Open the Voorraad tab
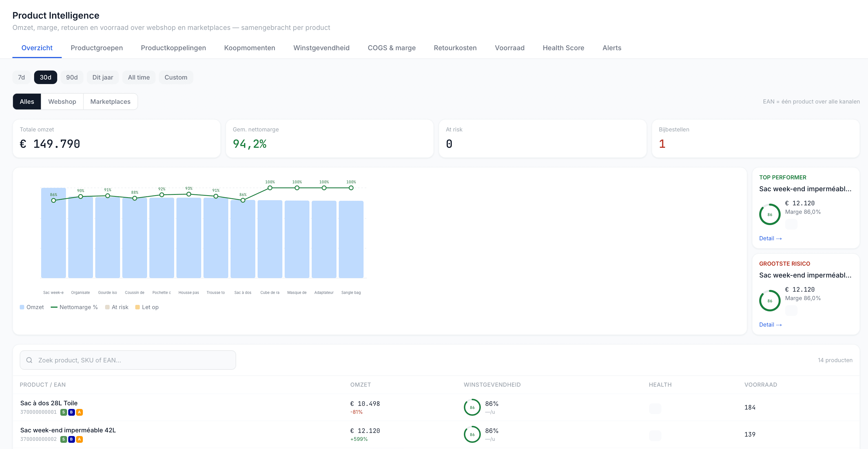Viewport: 868px width, 449px height. pyautogui.click(x=510, y=48)
